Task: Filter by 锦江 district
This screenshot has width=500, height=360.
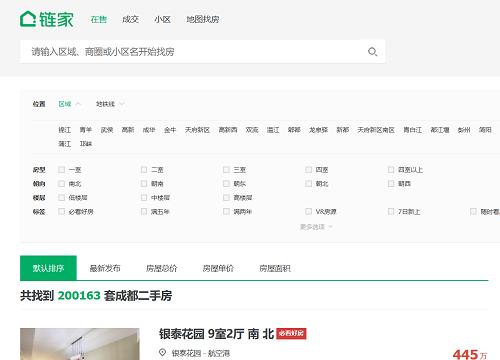Action: 65,130
